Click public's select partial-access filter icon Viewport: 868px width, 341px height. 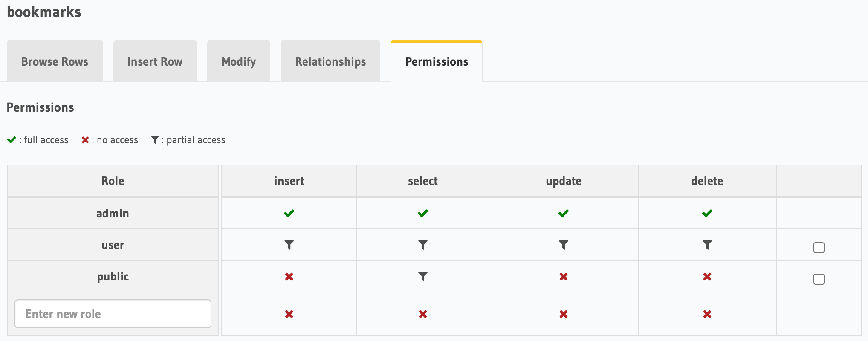pos(422,276)
